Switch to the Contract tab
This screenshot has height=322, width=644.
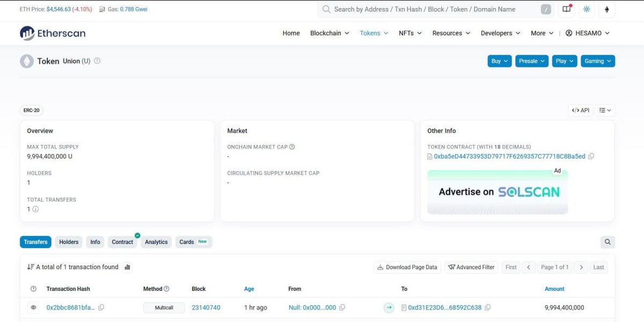[122, 242]
